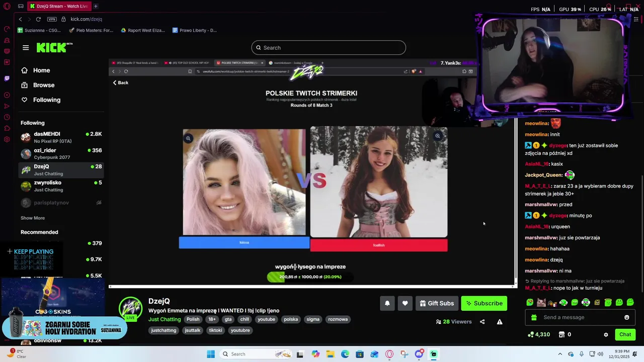Image resolution: width=644 pixels, height=362 pixels.
Task: Click the 28 Viewers count
Action: pos(454,322)
